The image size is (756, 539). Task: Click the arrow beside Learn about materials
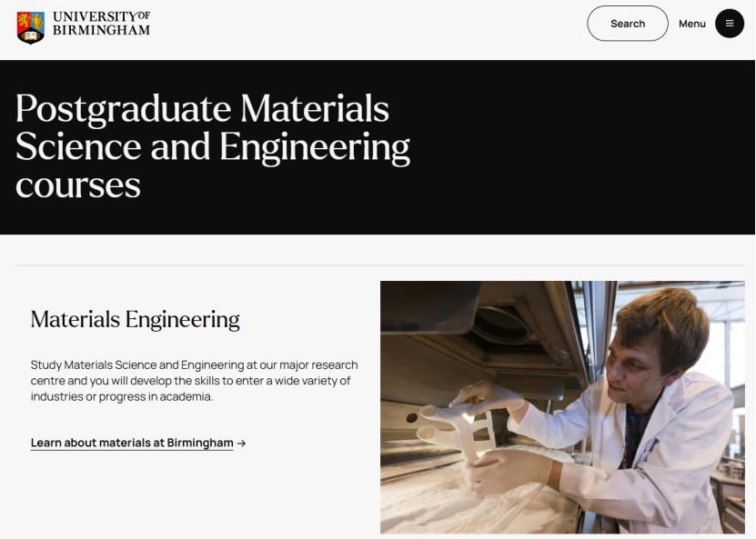241,444
